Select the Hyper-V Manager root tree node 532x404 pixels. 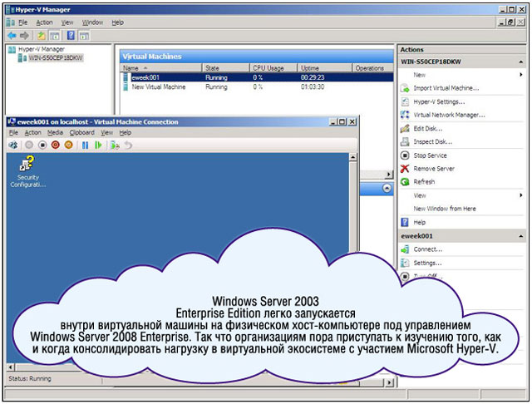point(41,49)
